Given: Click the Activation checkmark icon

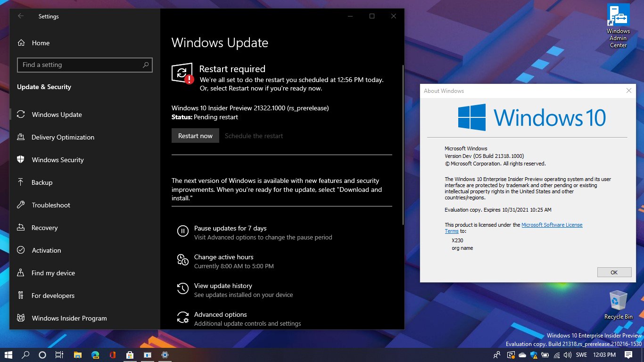Looking at the screenshot, I should tap(21, 250).
